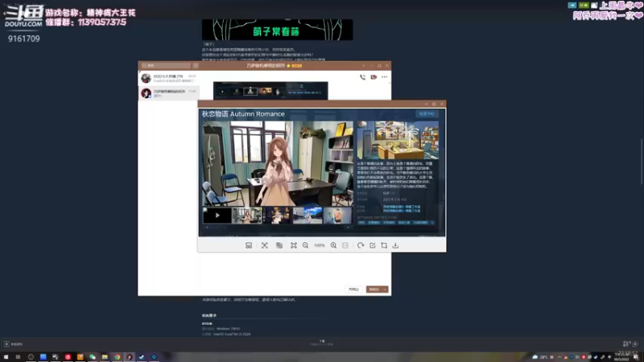Open the second conversation in chat list
644x362 pixels.
click(x=169, y=93)
